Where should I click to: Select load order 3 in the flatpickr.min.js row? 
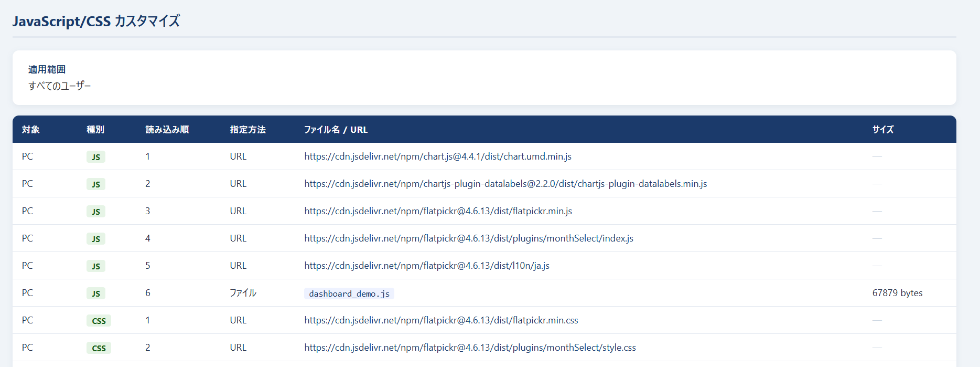tap(148, 211)
